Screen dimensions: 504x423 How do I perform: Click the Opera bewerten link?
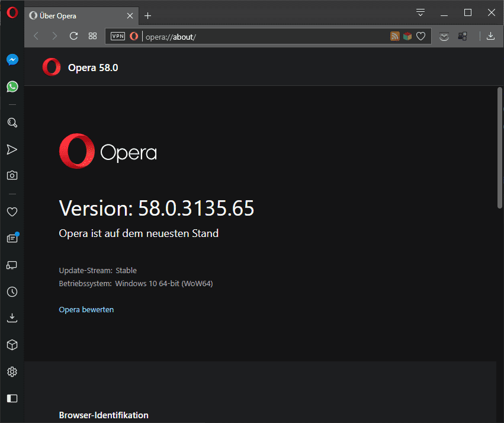click(x=86, y=309)
